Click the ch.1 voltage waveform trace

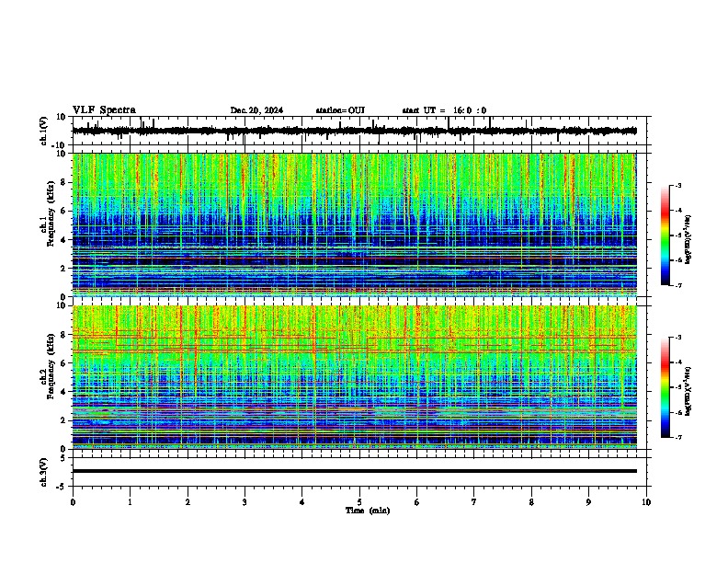coord(354,131)
